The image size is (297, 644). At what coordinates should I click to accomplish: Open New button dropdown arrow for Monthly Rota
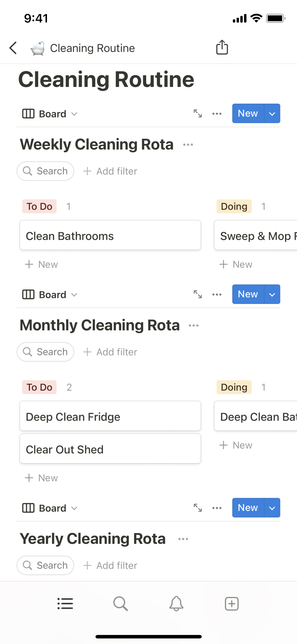272,295
